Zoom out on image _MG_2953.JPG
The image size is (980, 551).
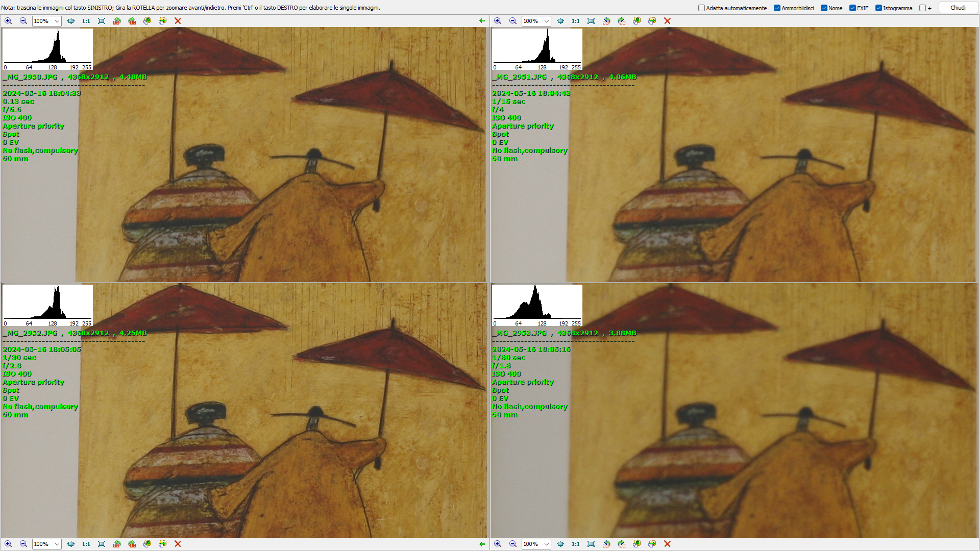513,544
